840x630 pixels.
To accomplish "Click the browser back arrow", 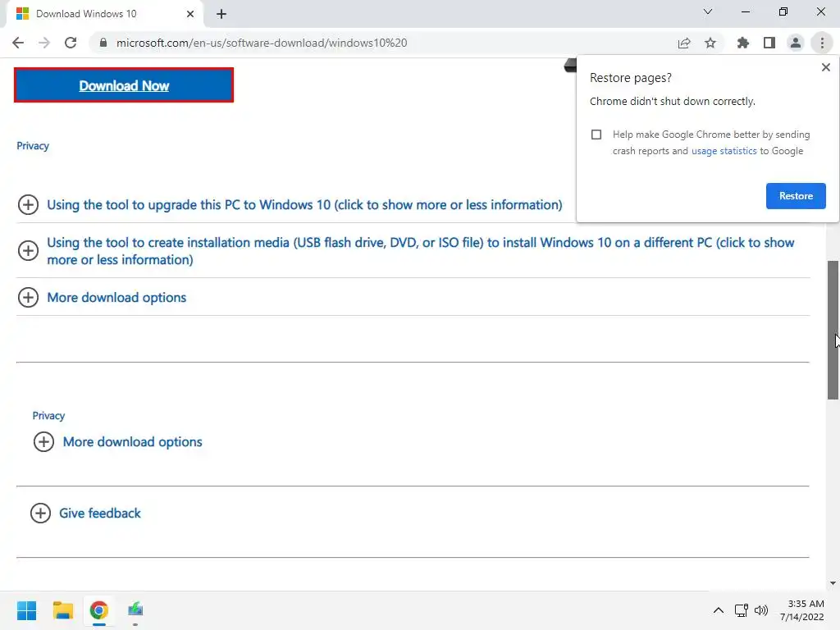I will click(x=18, y=43).
